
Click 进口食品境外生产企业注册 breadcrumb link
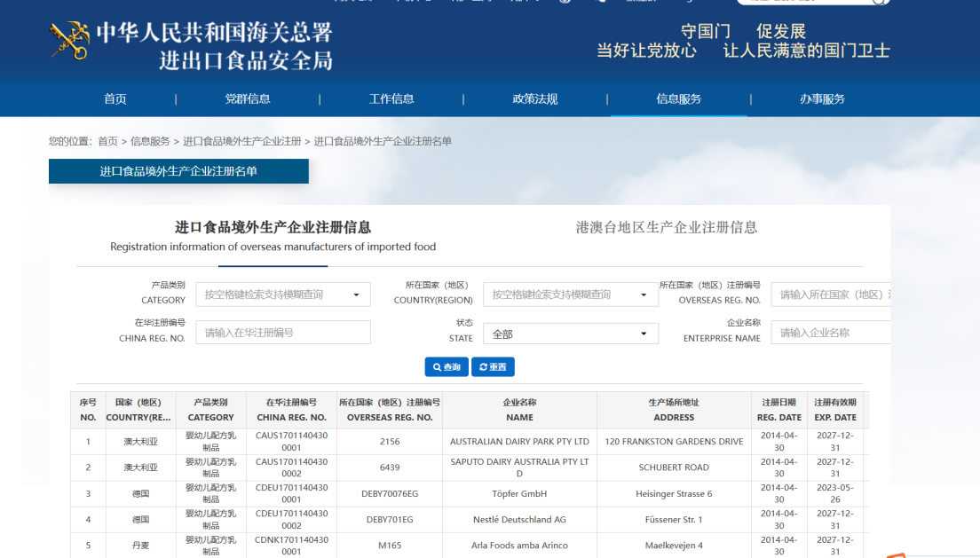coord(241,141)
